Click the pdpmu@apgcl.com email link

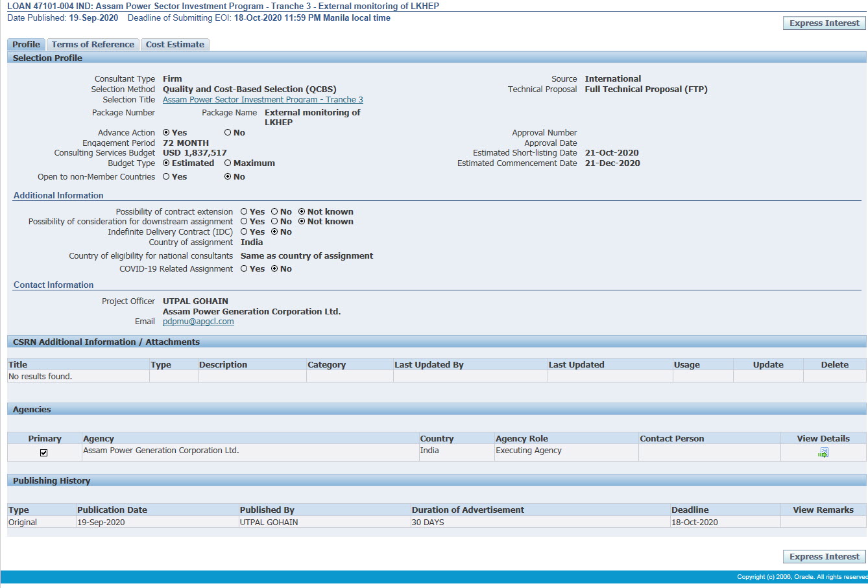199,321
